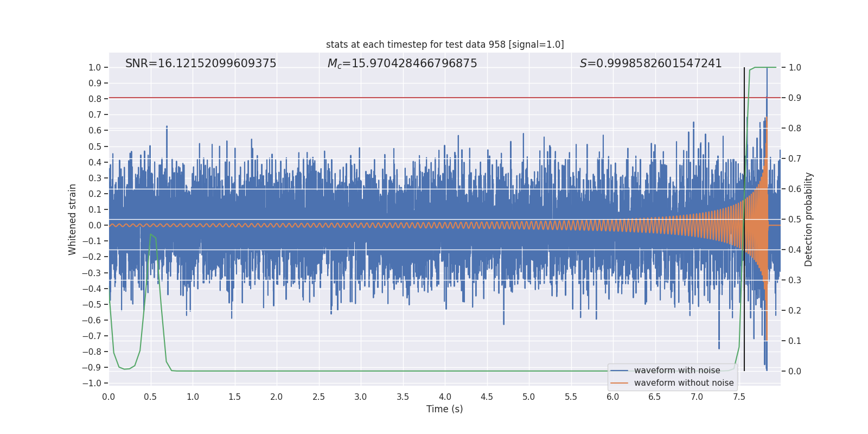
Task: Select 0.5 on the Detection probability axis
Action: pos(795,220)
